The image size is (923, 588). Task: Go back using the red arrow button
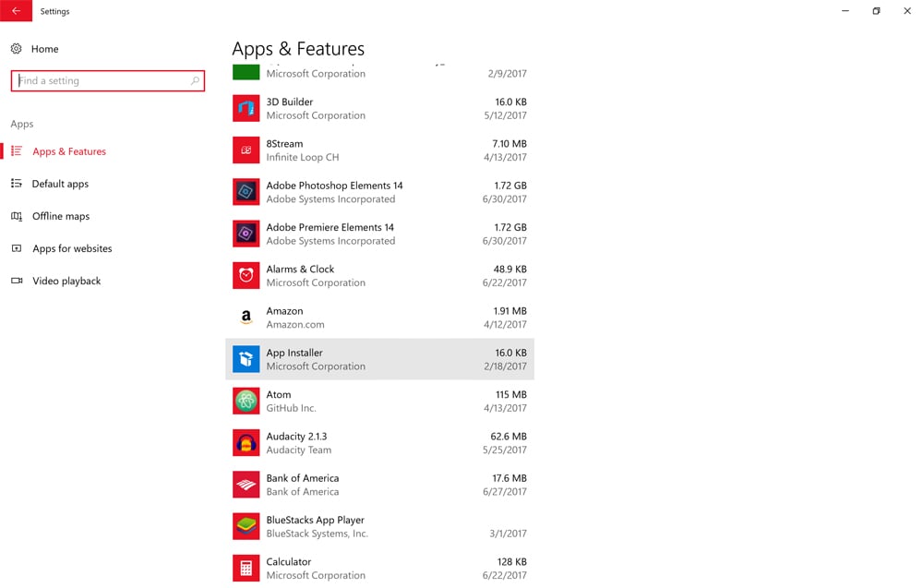16,11
